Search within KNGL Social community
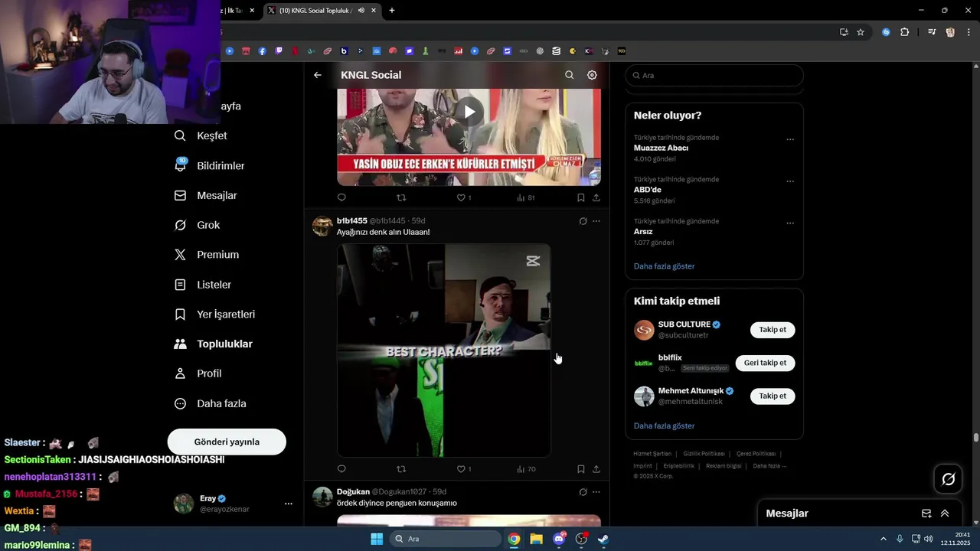The width and height of the screenshot is (980, 551). pyautogui.click(x=569, y=75)
